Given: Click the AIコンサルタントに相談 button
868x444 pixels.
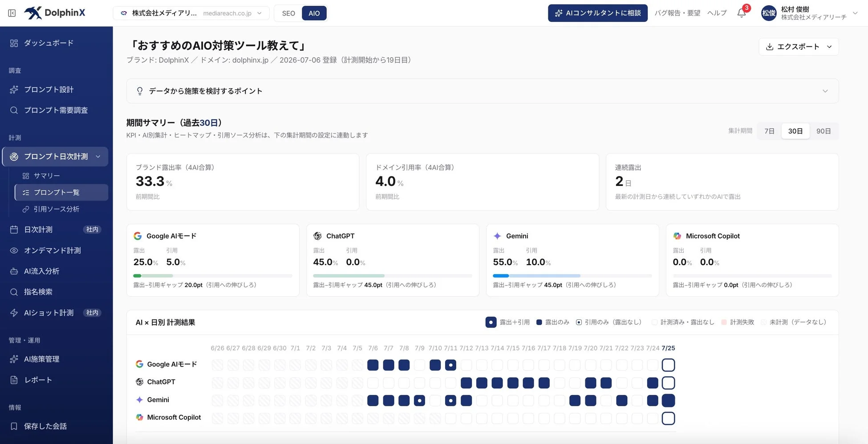Looking at the screenshot, I should pos(597,13).
